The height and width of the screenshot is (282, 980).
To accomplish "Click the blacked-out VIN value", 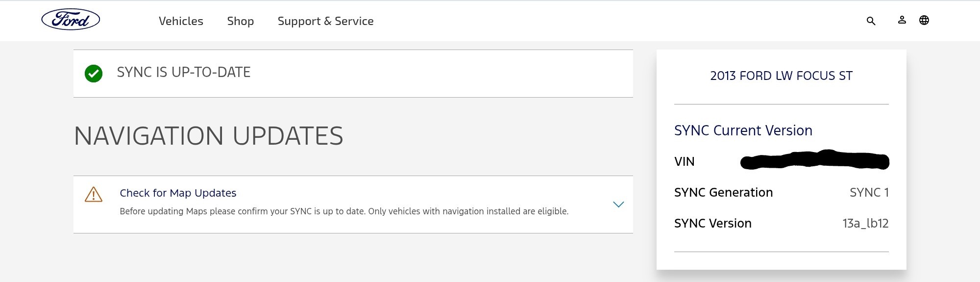I will [814, 161].
